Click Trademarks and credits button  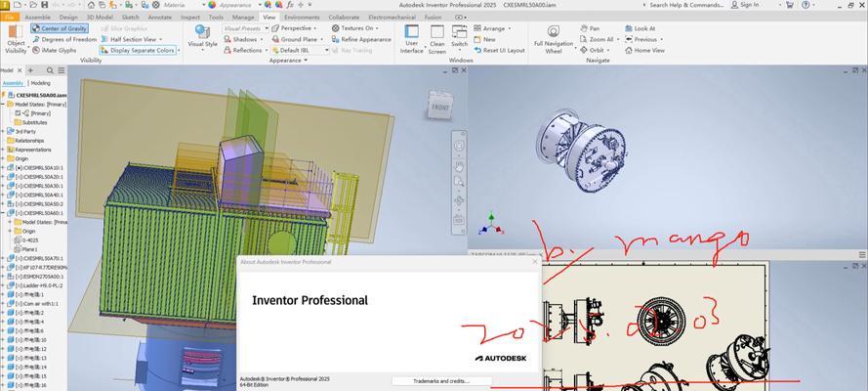tap(441, 381)
